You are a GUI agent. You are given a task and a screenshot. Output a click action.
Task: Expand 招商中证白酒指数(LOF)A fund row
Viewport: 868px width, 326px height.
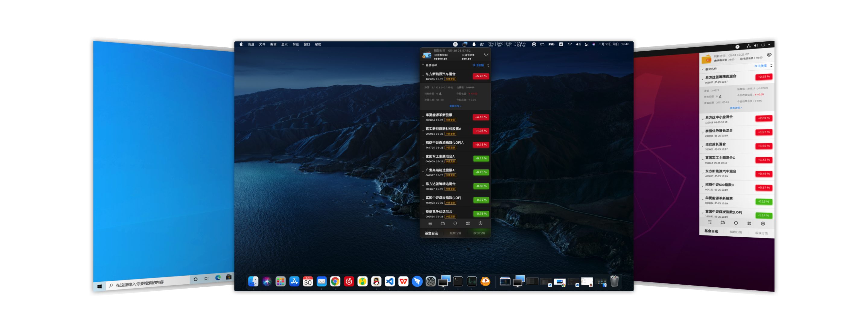click(x=423, y=145)
